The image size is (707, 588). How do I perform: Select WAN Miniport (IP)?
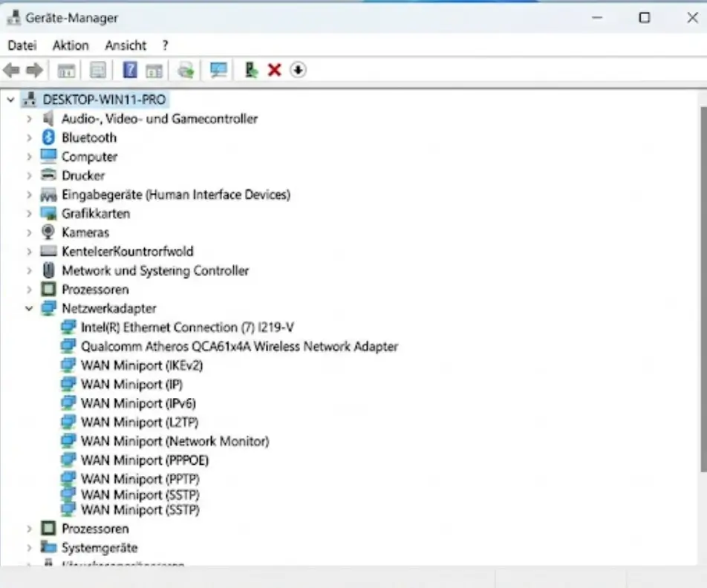click(x=131, y=384)
